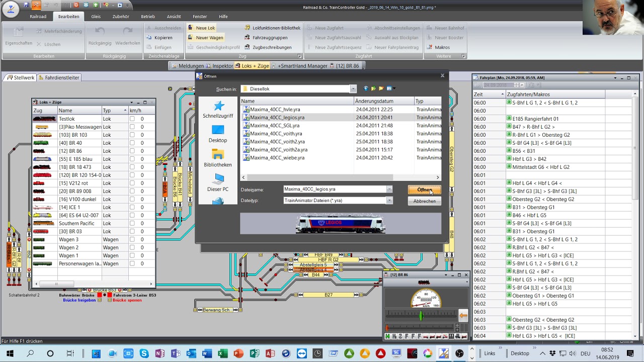
Task: Open view menu in Öffnen dialog
Action: pos(390,88)
